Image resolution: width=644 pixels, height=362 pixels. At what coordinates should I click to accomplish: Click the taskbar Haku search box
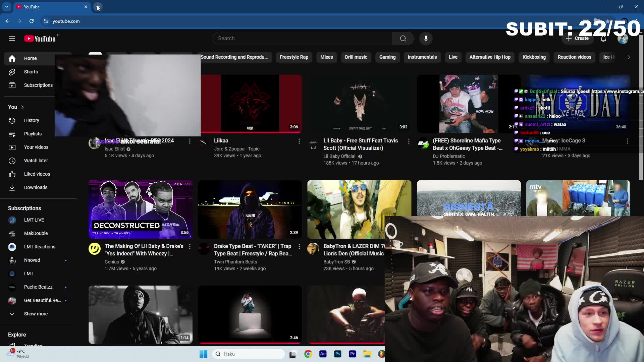pos(249,354)
